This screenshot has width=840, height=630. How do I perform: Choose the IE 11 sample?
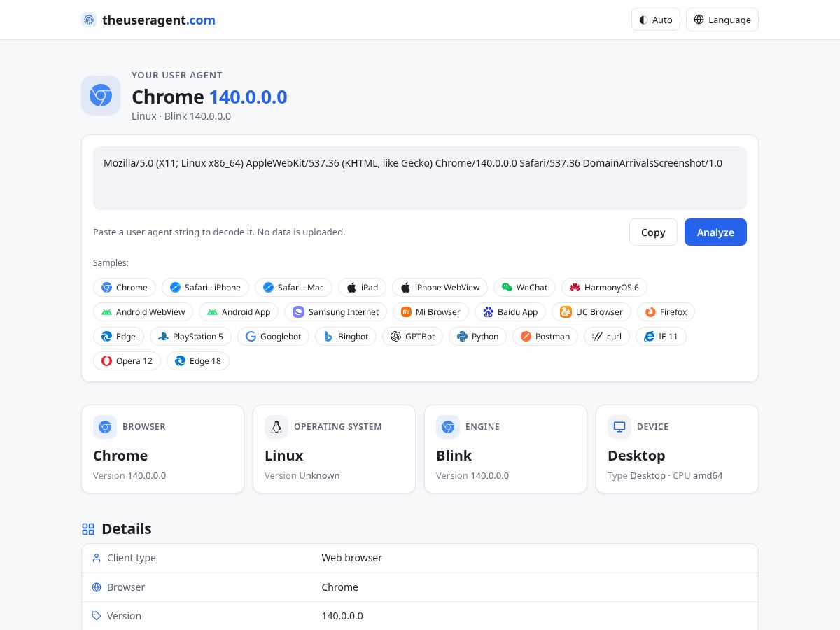pyautogui.click(x=661, y=337)
